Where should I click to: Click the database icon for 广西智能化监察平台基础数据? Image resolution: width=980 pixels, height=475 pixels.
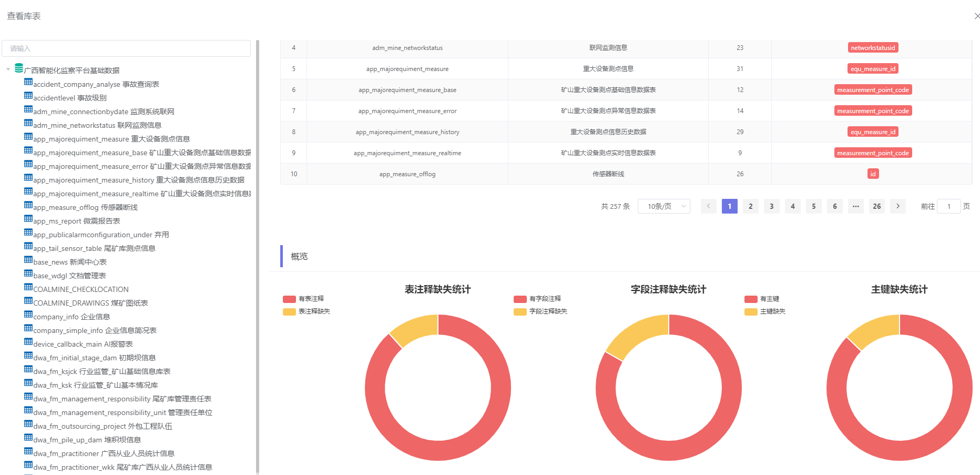(19, 68)
